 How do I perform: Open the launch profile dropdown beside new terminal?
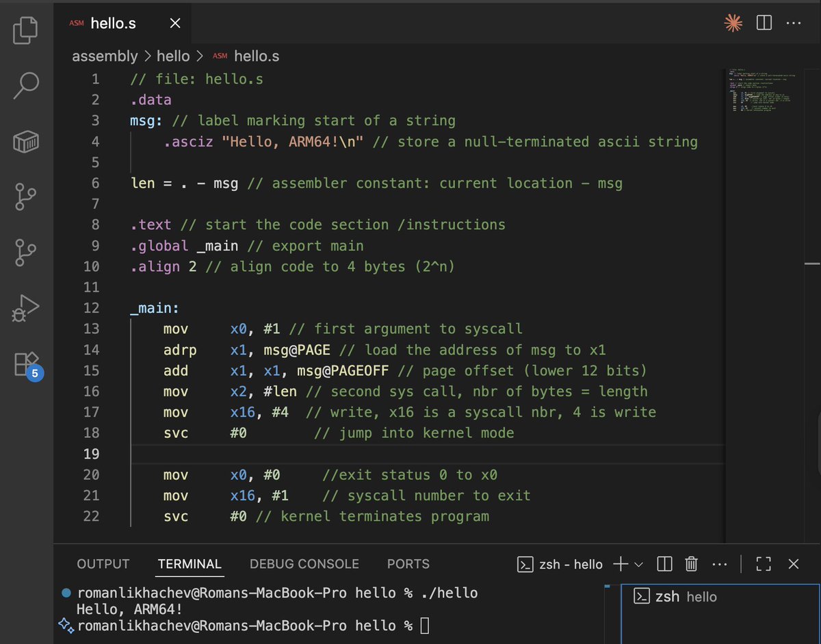(x=639, y=565)
